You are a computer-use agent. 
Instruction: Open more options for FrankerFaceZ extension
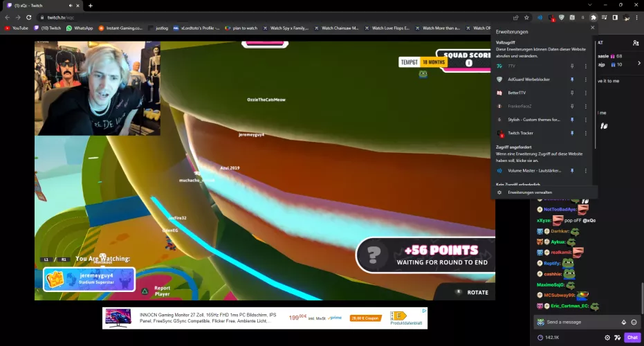click(586, 107)
